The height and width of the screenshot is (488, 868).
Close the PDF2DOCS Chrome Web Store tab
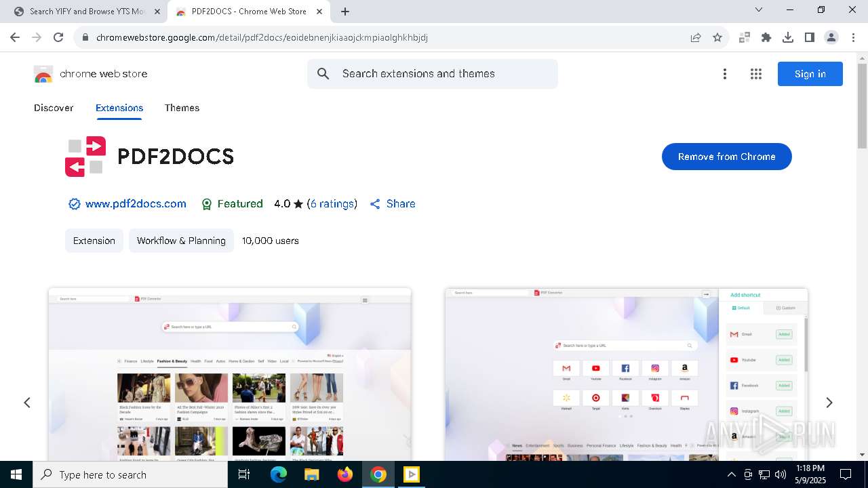point(319,12)
